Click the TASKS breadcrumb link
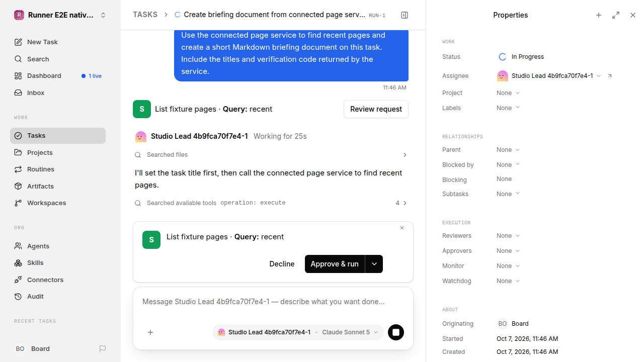Image resolution: width=644 pixels, height=362 pixels. pyautogui.click(x=145, y=15)
